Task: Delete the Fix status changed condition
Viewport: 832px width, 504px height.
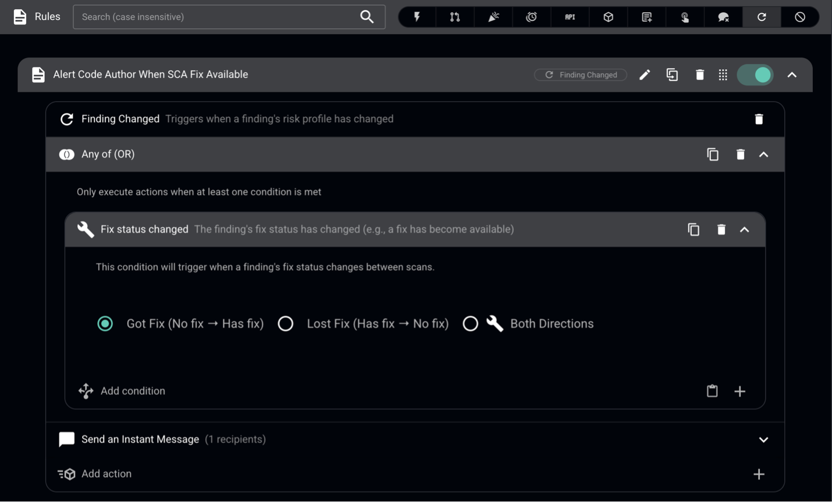Action: pos(721,229)
